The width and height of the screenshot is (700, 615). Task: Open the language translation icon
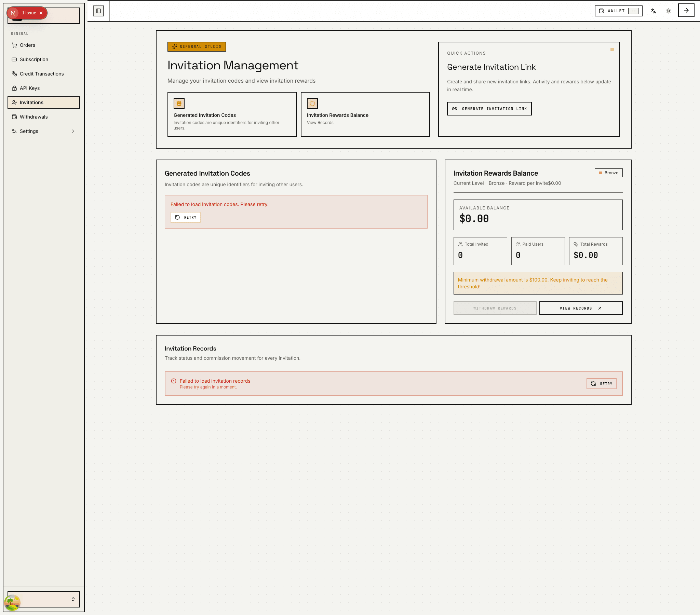(654, 11)
